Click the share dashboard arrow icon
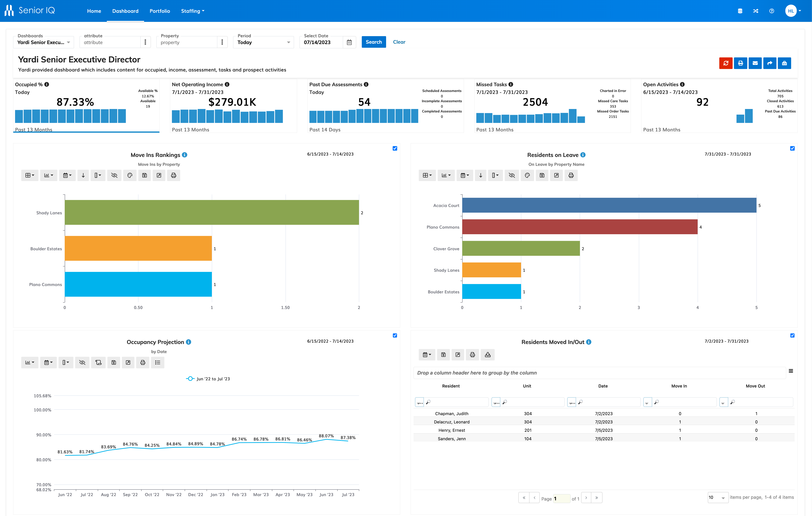 [x=770, y=63]
